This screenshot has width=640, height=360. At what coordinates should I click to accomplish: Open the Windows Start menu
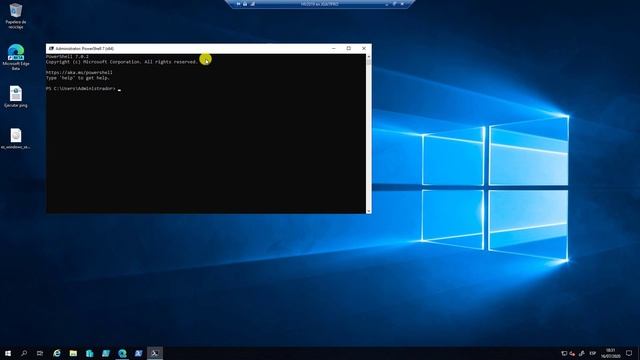[x=8, y=353]
